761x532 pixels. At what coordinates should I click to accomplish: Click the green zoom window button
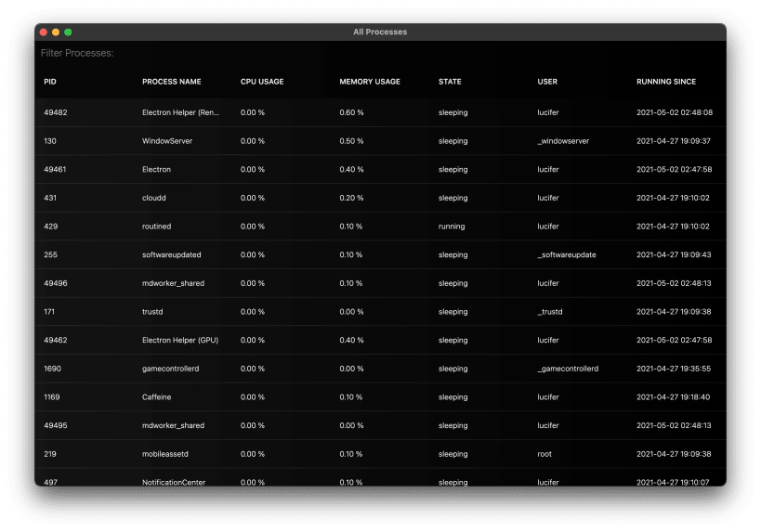68,32
